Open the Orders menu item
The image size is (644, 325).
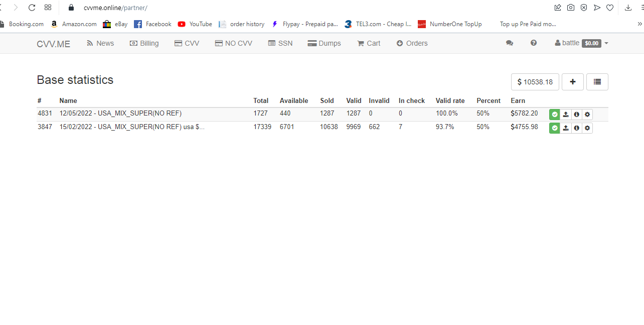click(412, 43)
